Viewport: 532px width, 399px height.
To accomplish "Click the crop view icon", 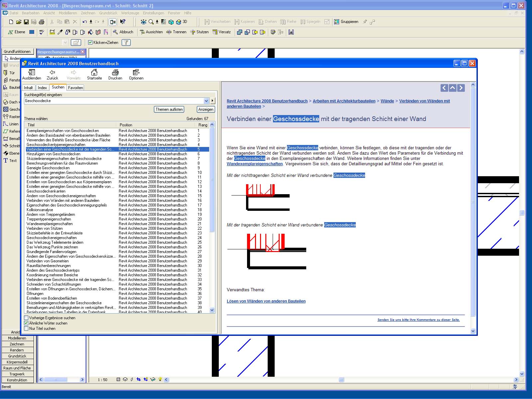I will pyautogui.click(x=139, y=379).
